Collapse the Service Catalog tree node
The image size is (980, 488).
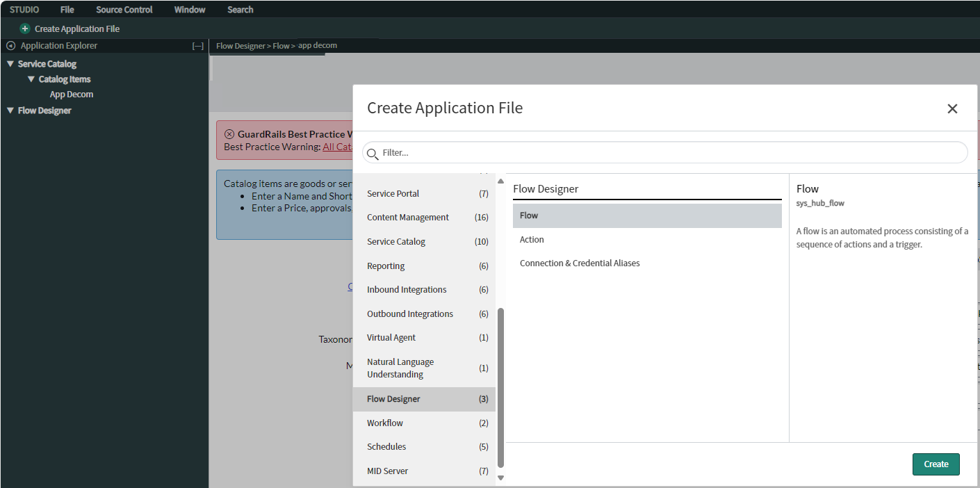pyautogui.click(x=10, y=64)
